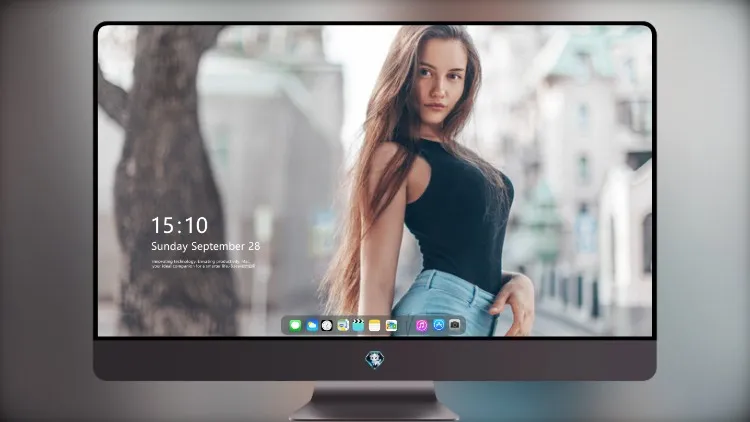
Task: Click the logo badge below the screen
Action: 375,360
